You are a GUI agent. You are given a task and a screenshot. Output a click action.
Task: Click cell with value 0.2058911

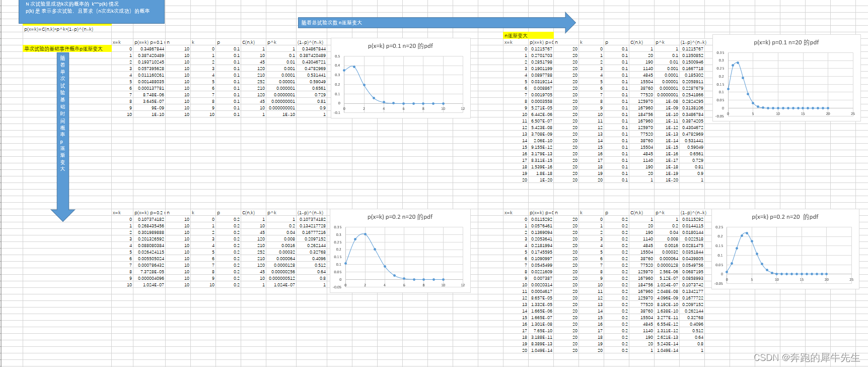(692, 82)
